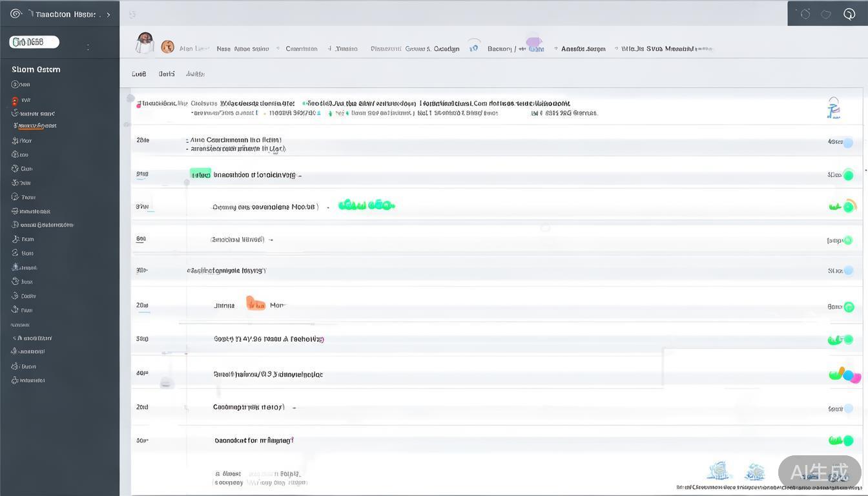The height and width of the screenshot is (496, 868).
Task: Select the Live tab
Action: coord(138,74)
